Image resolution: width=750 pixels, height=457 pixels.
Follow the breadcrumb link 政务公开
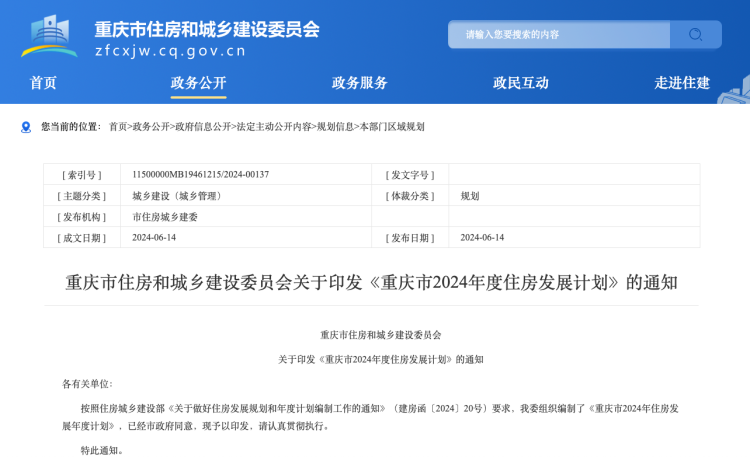pyautogui.click(x=151, y=127)
